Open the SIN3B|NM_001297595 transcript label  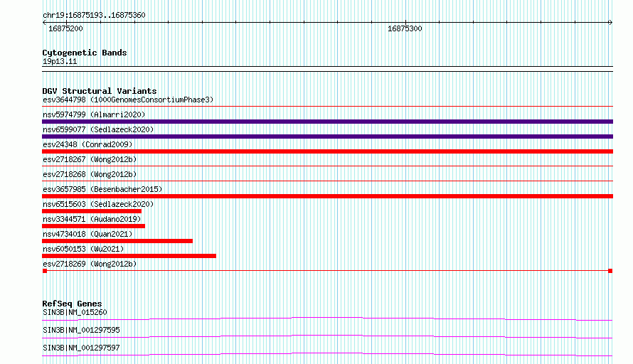81,330
